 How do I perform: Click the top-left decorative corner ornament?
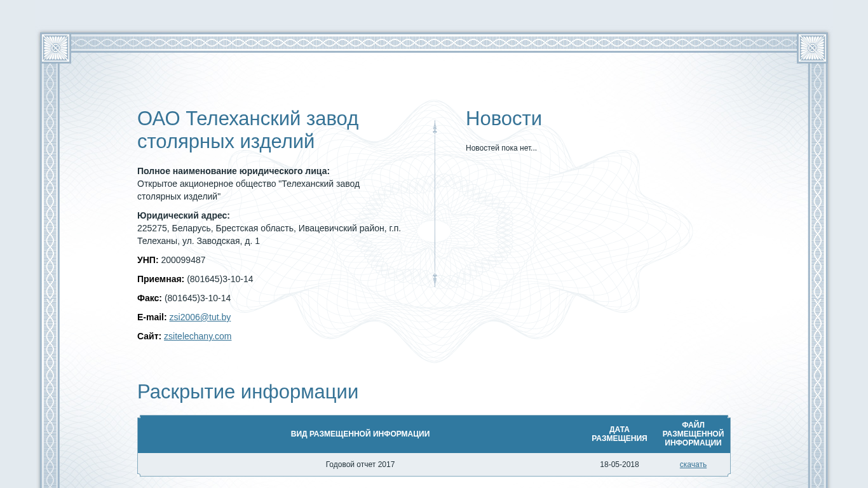tap(55, 48)
